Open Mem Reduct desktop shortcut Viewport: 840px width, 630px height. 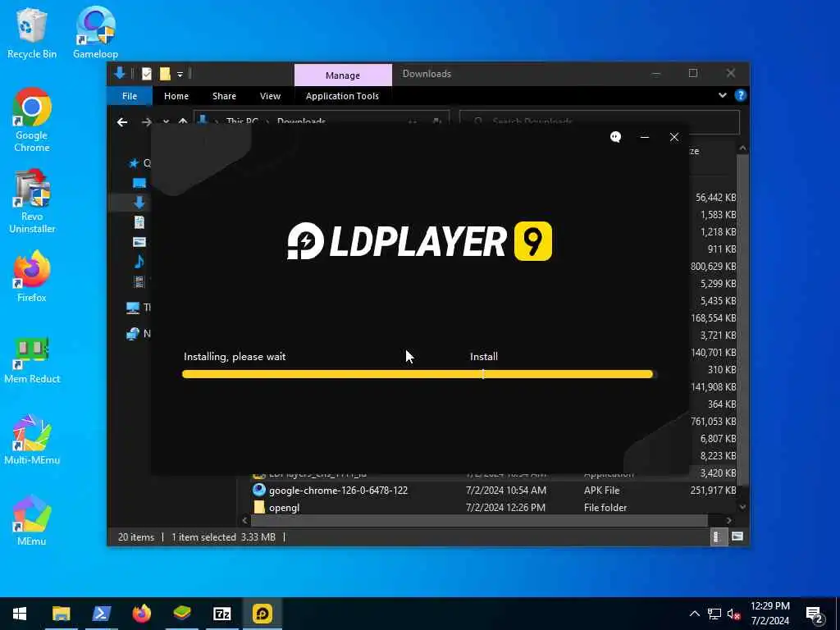(x=32, y=360)
